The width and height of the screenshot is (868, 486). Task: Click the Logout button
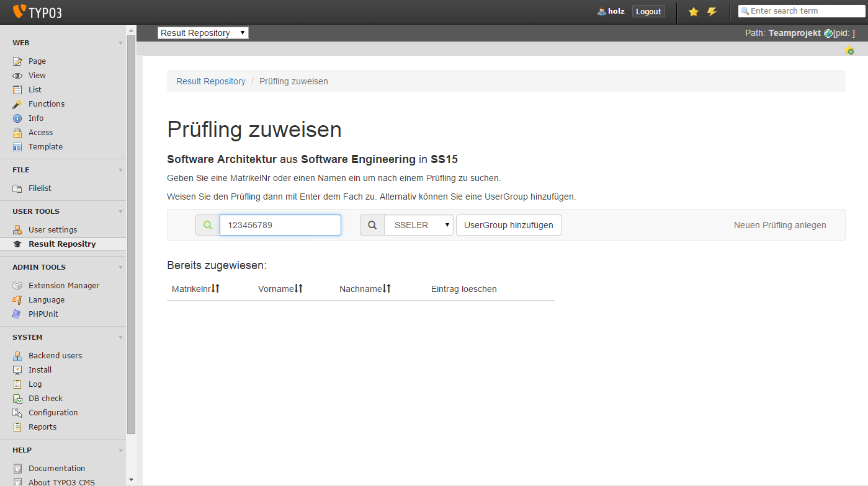(648, 12)
